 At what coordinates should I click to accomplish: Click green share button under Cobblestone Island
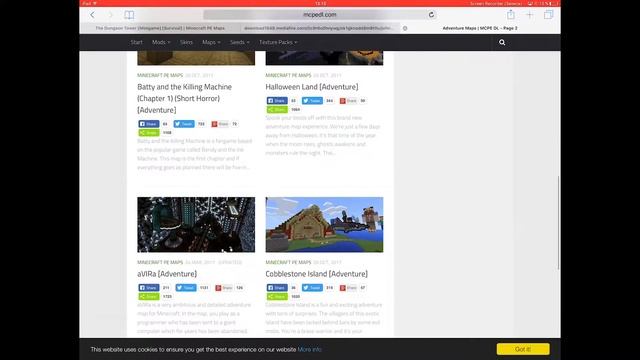(x=277, y=296)
